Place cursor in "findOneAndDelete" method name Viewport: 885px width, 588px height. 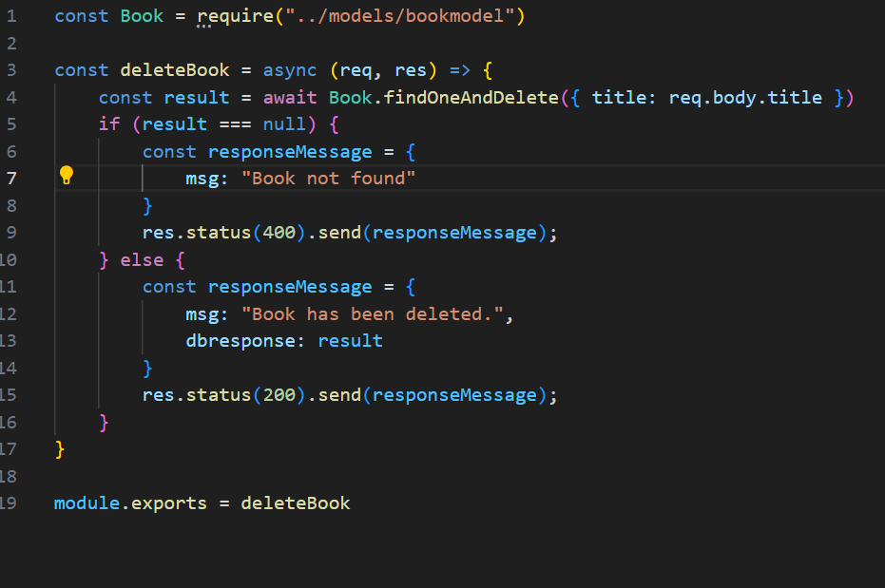(471, 97)
